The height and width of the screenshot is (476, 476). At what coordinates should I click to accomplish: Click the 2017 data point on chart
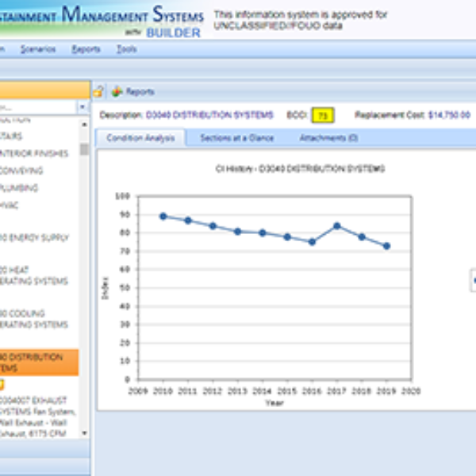coord(336,225)
